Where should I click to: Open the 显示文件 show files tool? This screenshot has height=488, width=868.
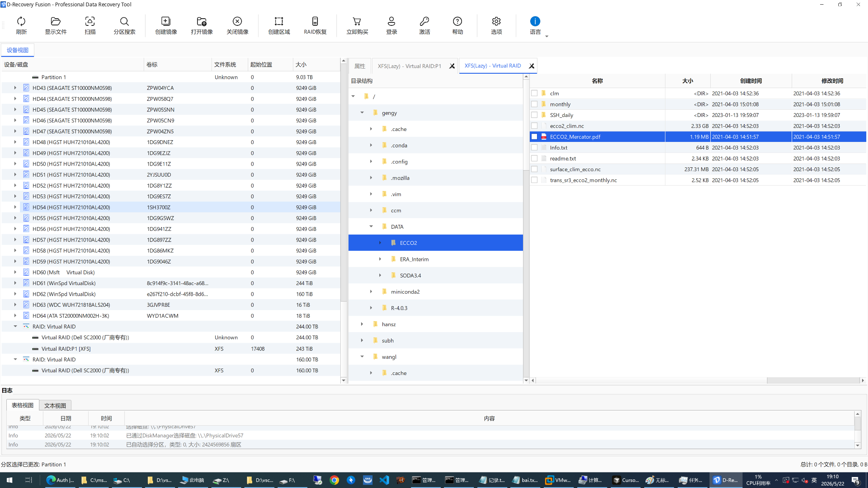[56, 25]
